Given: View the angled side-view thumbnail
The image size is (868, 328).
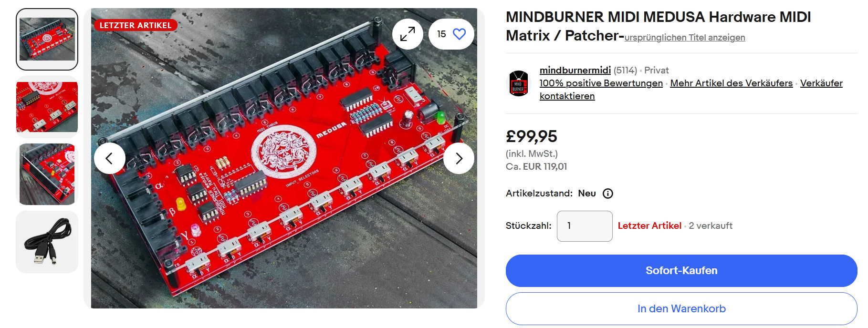Looking at the screenshot, I should click(x=47, y=174).
